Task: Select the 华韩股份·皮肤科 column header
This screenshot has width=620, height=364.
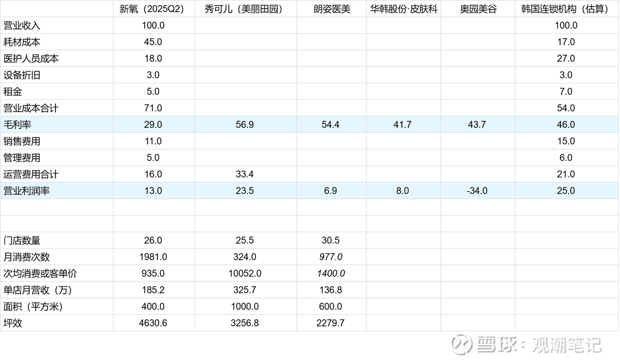Action: [404, 9]
